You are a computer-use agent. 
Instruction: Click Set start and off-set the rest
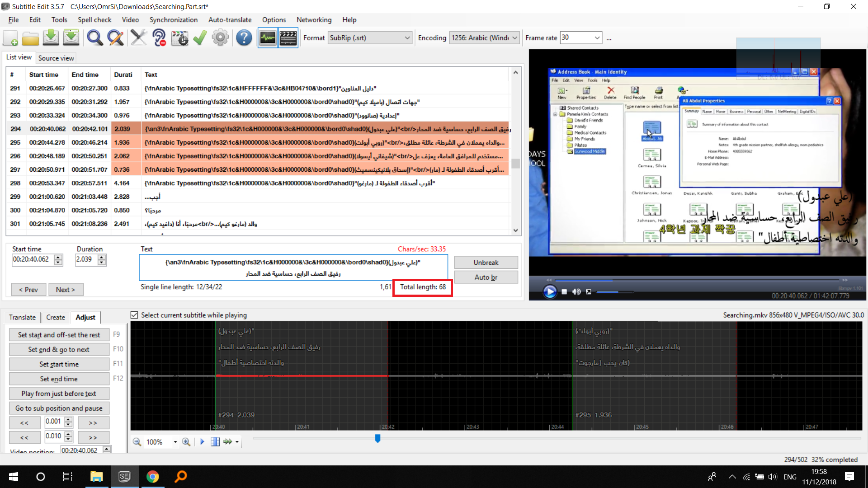59,335
